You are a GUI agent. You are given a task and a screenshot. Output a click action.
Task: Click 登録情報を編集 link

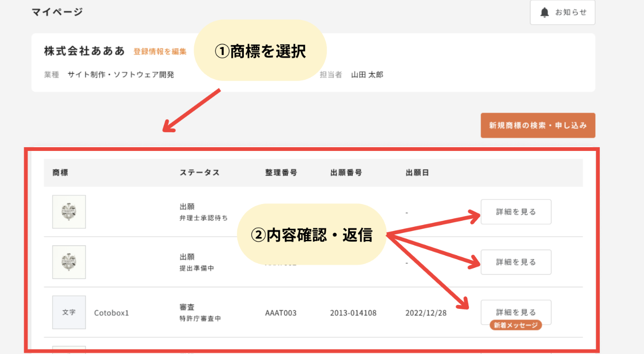pyautogui.click(x=160, y=52)
